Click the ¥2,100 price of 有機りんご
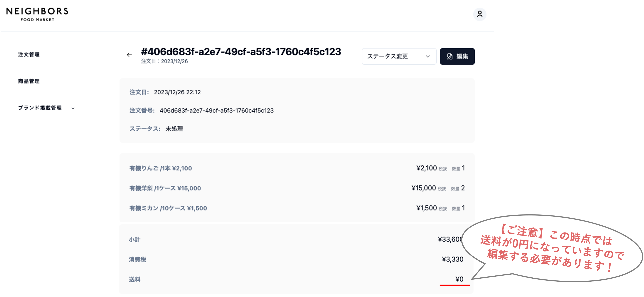The image size is (644, 297). [x=427, y=168]
